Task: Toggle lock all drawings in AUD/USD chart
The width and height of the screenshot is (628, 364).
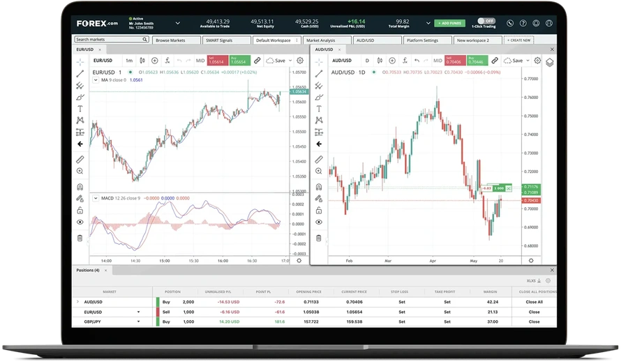Action: pos(319,210)
